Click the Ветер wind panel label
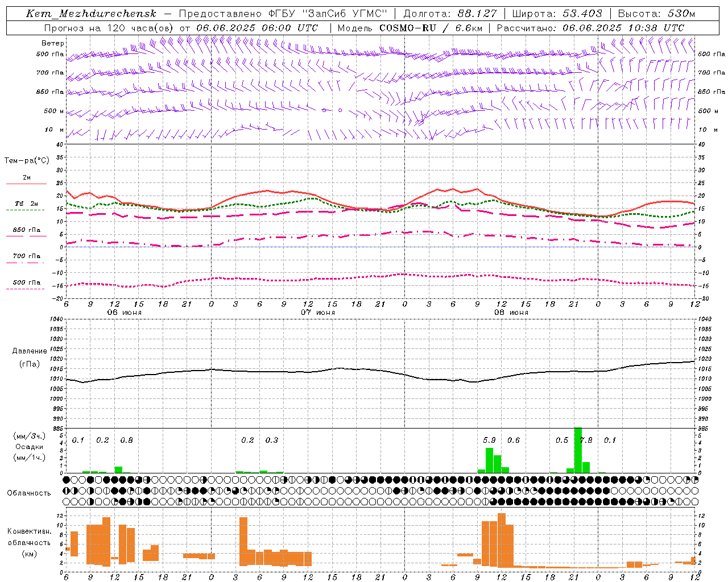The width and height of the screenshot is (728, 582). 53,43
